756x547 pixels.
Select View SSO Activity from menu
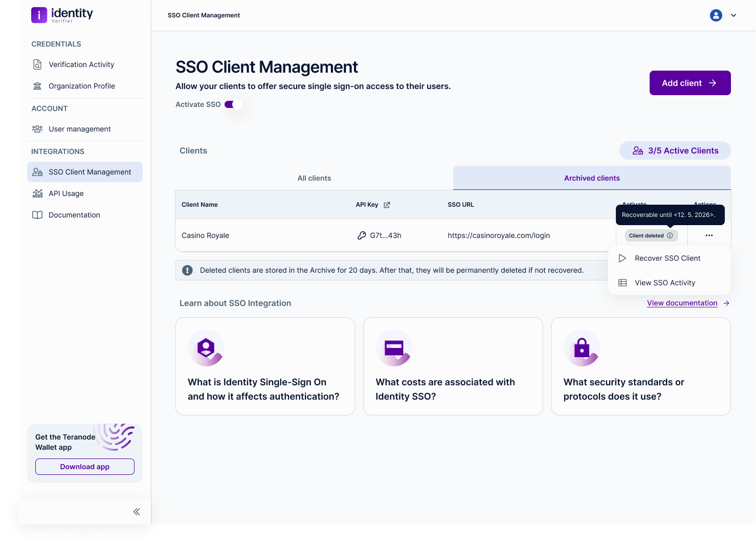pos(664,283)
